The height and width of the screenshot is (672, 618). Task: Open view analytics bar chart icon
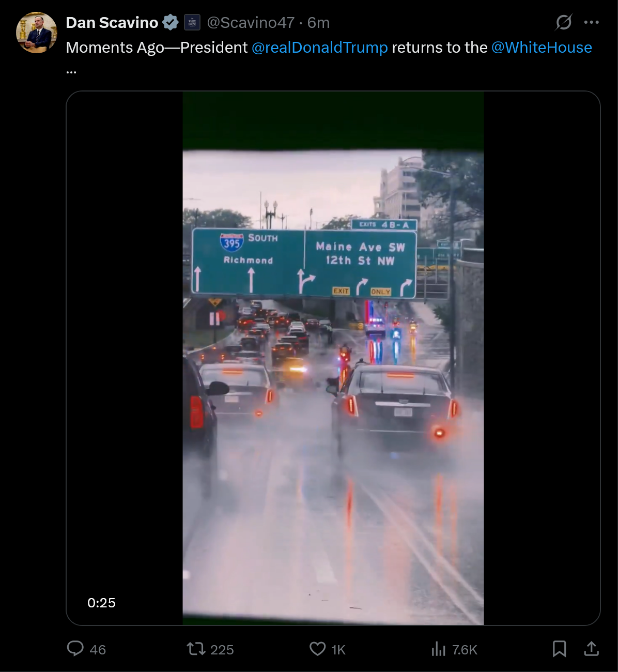coord(438,649)
